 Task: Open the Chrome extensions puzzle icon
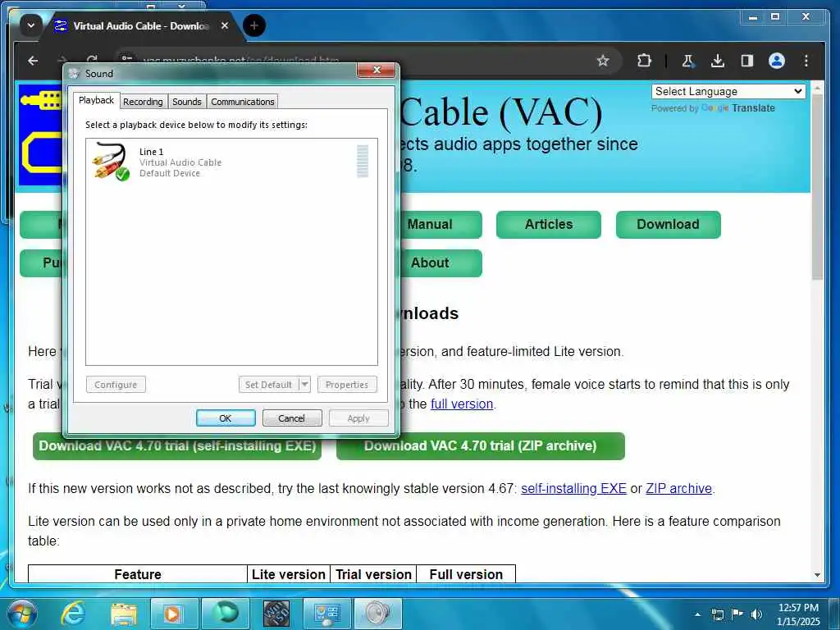point(645,61)
